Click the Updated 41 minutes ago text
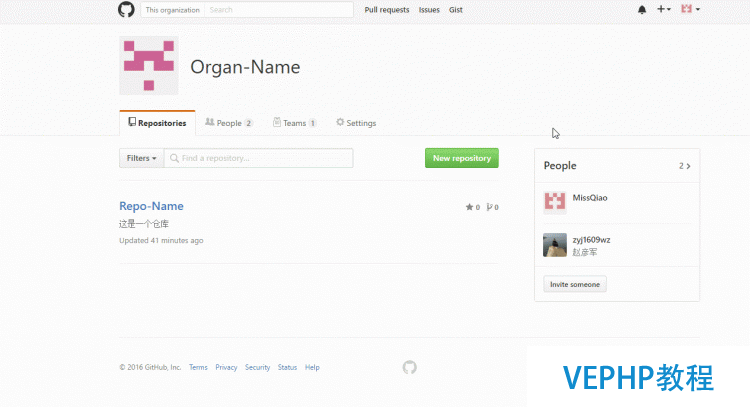The height and width of the screenshot is (407, 750). (161, 241)
